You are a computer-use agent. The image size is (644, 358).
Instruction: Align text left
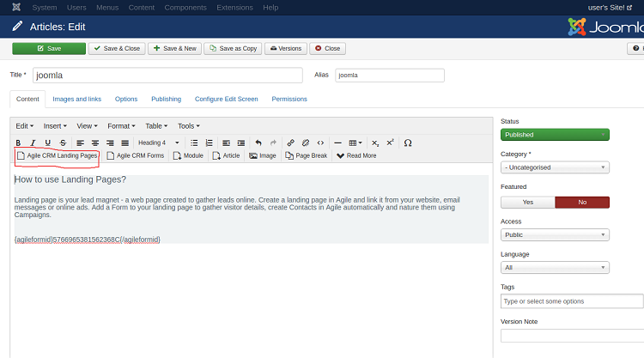pyautogui.click(x=80, y=143)
